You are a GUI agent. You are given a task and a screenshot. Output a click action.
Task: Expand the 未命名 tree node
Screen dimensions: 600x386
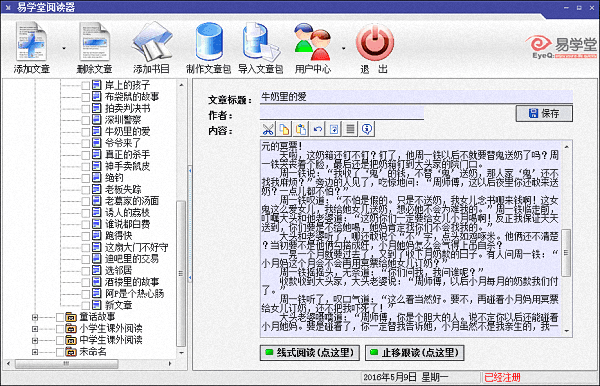click(35, 352)
